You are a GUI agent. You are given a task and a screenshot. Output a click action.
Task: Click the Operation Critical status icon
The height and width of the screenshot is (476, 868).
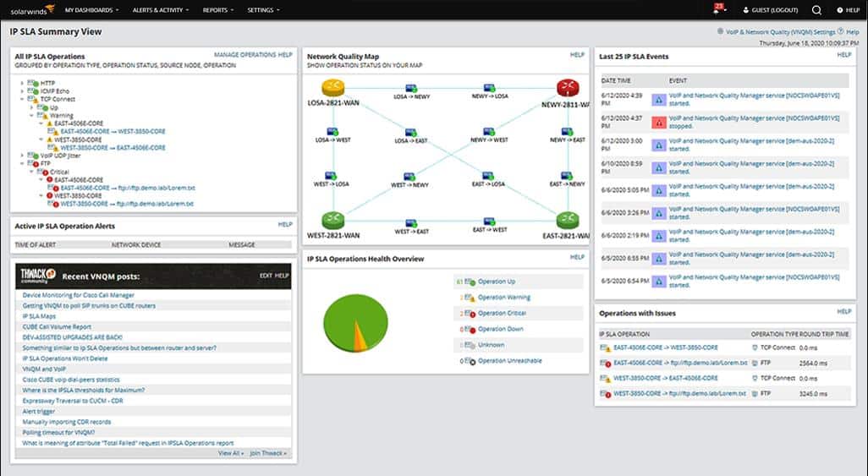pyautogui.click(x=470, y=314)
